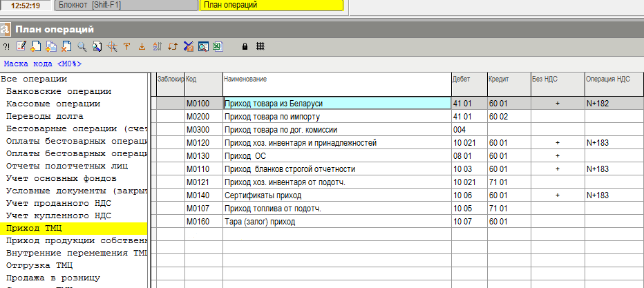Click the 'Код' column header
The width and height of the screenshot is (644, 288).
pos(203,84)
